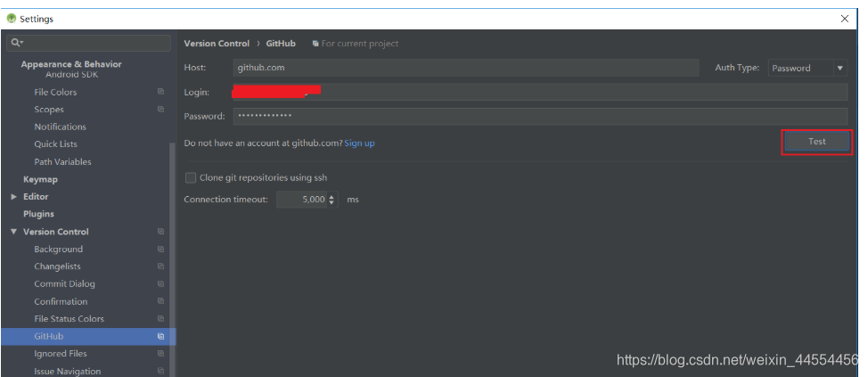This screenshot has height=377, width=868.
Task: Select Appearance & Behavior category
Action: coord(71,64)
